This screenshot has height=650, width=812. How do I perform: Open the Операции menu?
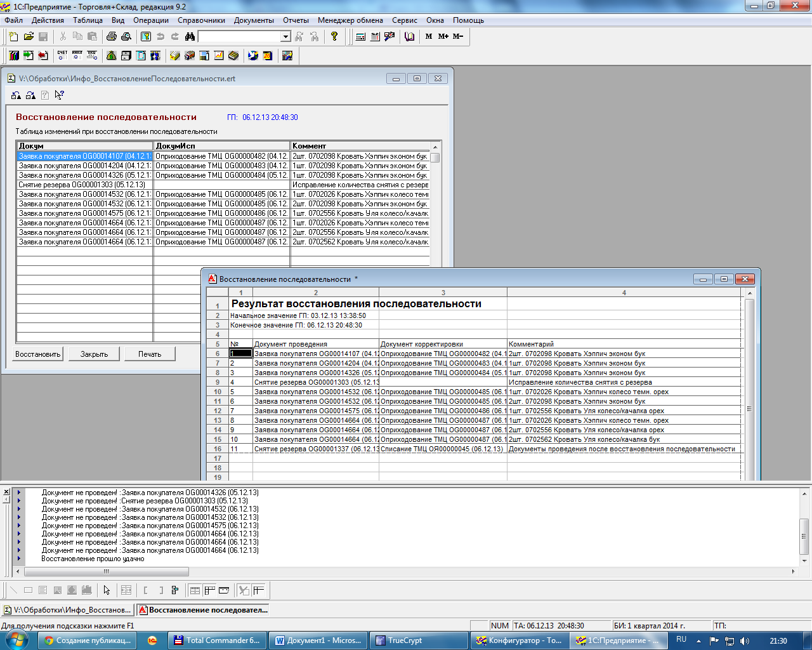pyautogui.click(x=151, y=20)
